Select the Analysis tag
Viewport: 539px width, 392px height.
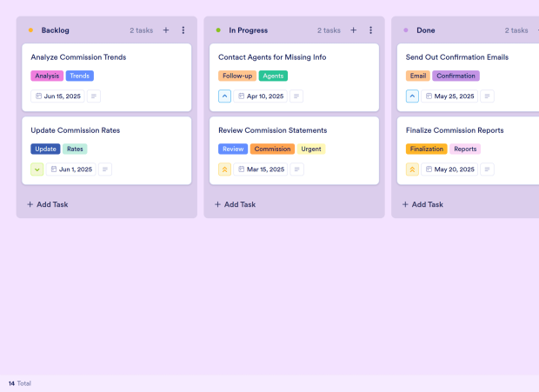pyautogui.click(x=47, y=76)
